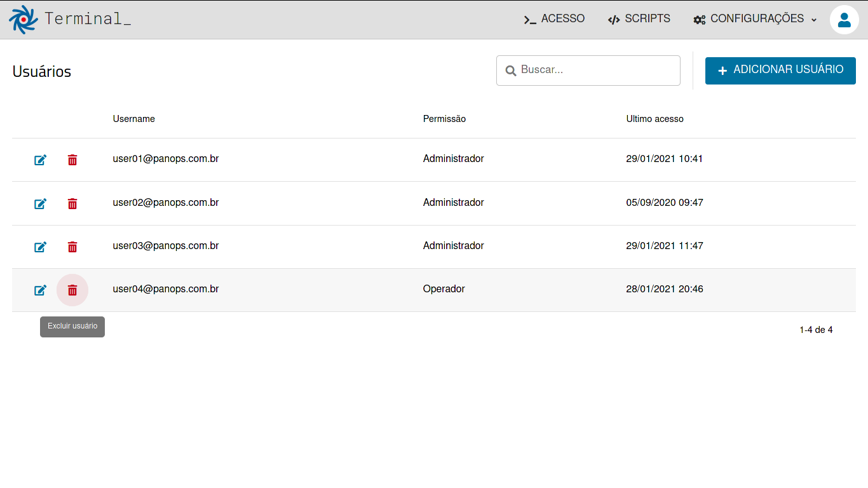Remove user03@panops.com.br with trash icon
Viewport: 868px width, 488px height.
pos(72,247)
